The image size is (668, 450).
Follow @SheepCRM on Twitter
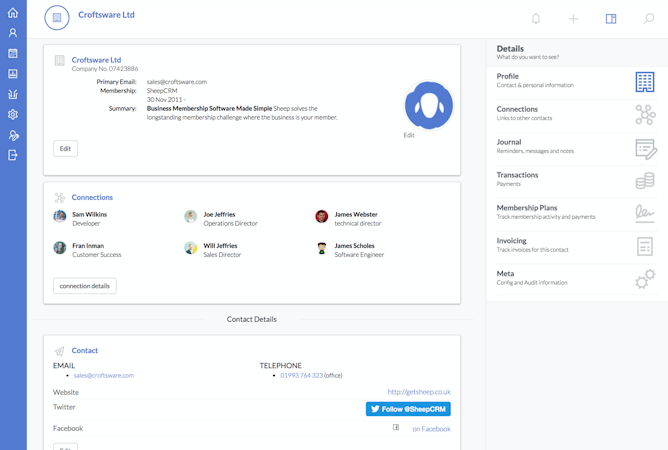(x=408, y=409)
